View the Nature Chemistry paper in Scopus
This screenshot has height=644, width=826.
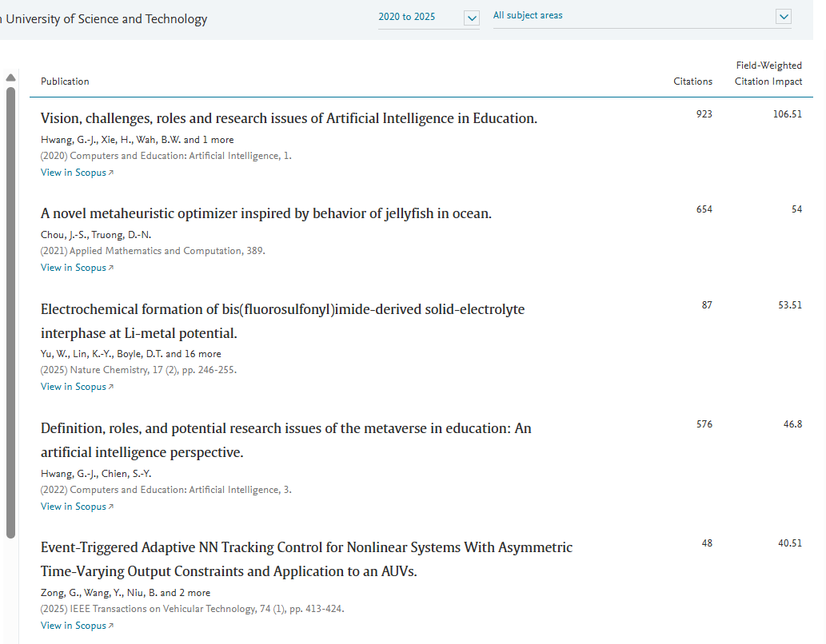tap(77, 387)
